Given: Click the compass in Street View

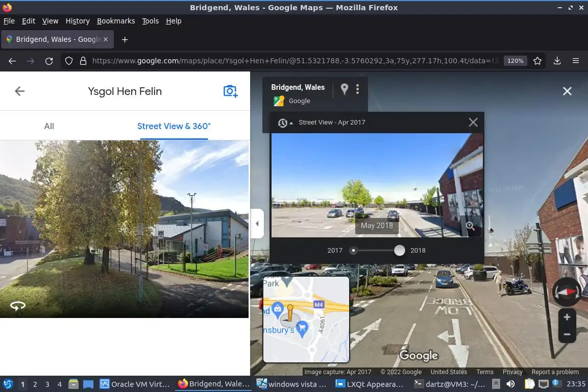Looking at the screenshot, I should 567,292.
